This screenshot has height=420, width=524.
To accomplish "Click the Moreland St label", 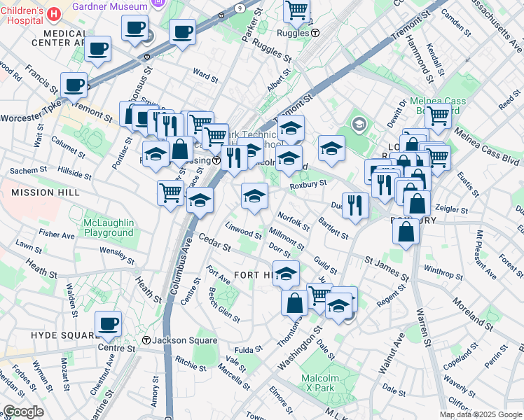I will click(x=473, y=314).
